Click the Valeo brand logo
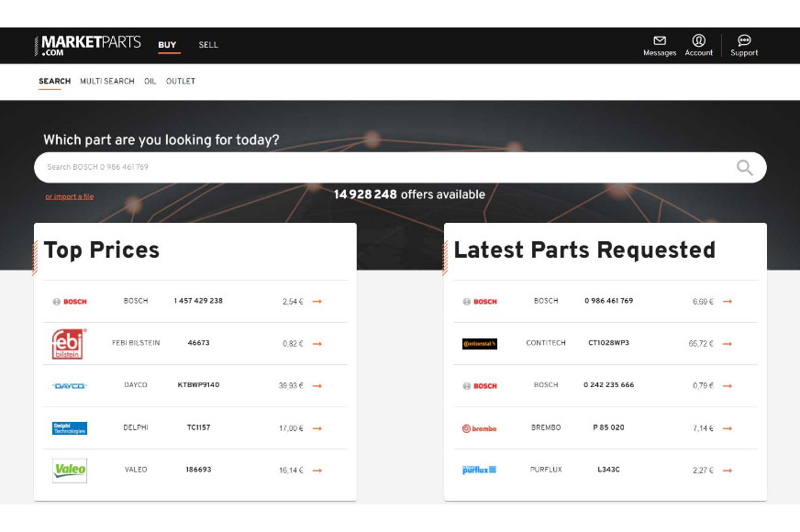This screenshot has height=532, width=800. point(70,471)
